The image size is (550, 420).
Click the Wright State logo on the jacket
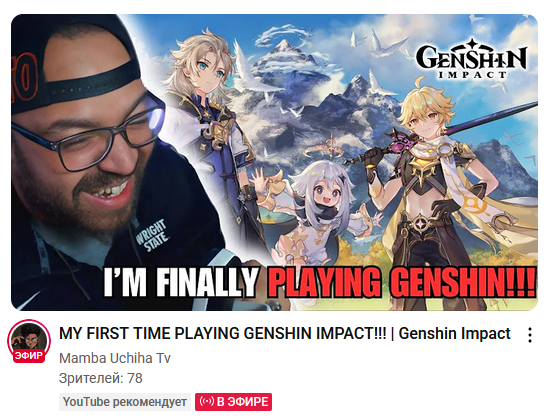[x=152, y=235]
